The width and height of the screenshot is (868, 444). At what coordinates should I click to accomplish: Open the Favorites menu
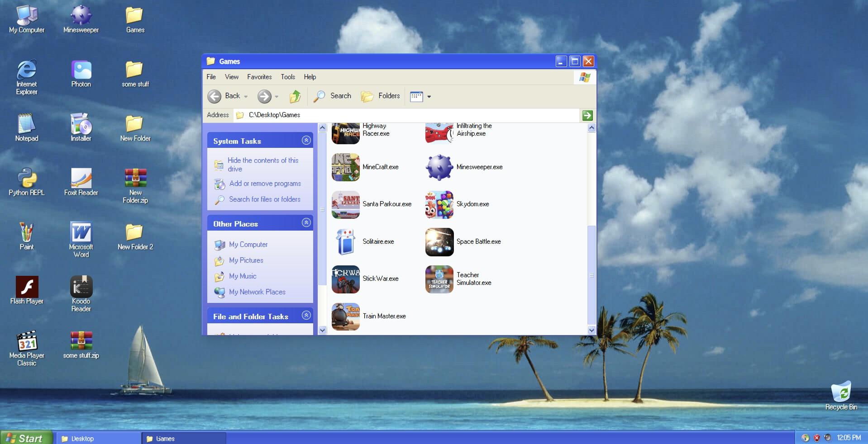pyautogui.click(x=259, y=77)
